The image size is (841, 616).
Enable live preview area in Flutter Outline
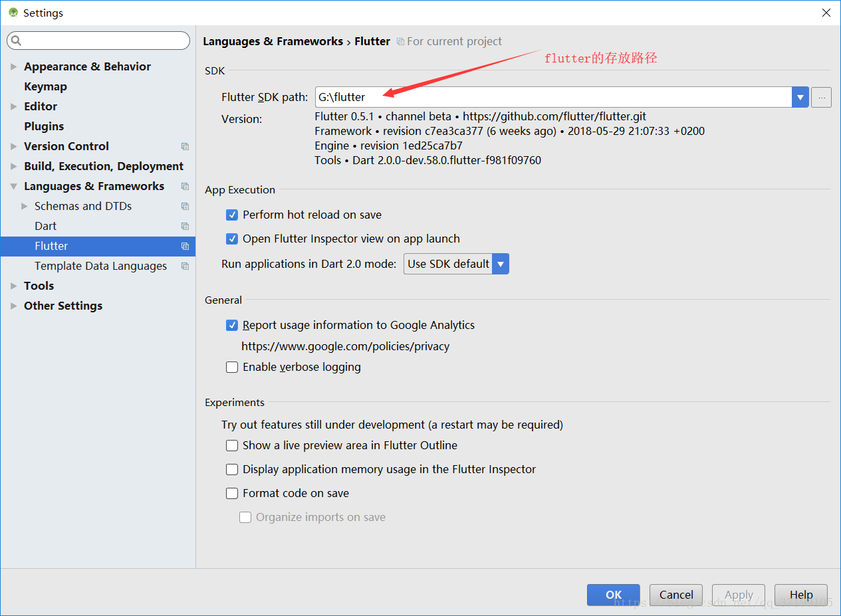232,445
